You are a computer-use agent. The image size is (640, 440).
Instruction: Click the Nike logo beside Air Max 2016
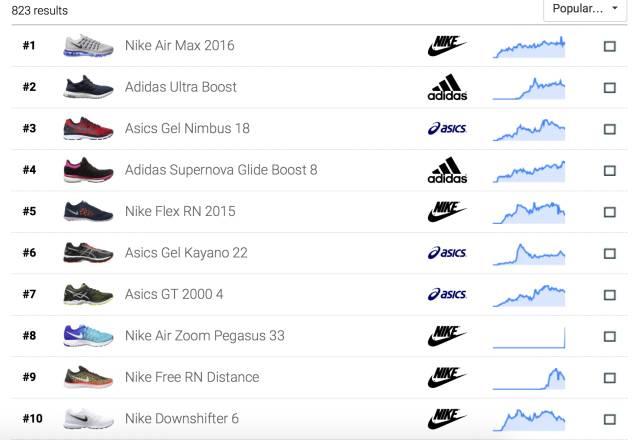point(447,46)
